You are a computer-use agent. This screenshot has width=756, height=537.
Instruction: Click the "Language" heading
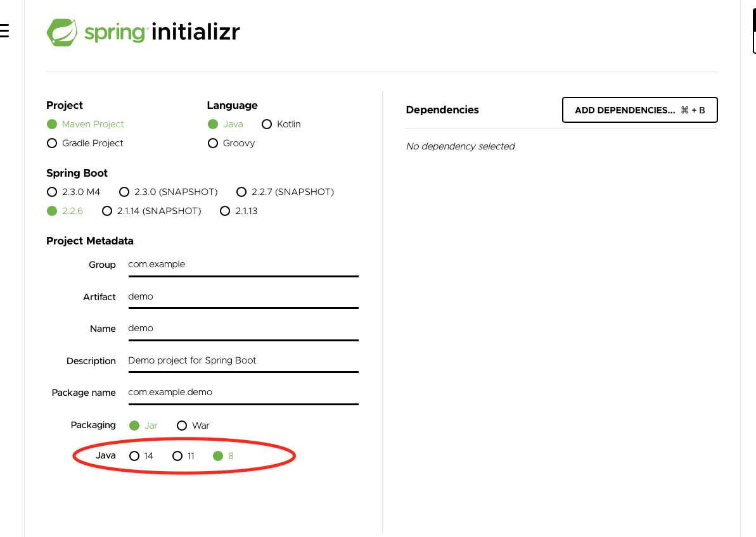pyautogui.click(x=232, y=106)
